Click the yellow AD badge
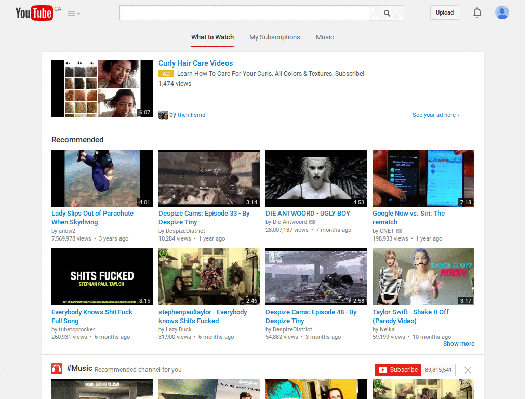Viewport: 532px width, 399px height. [166, 74]
